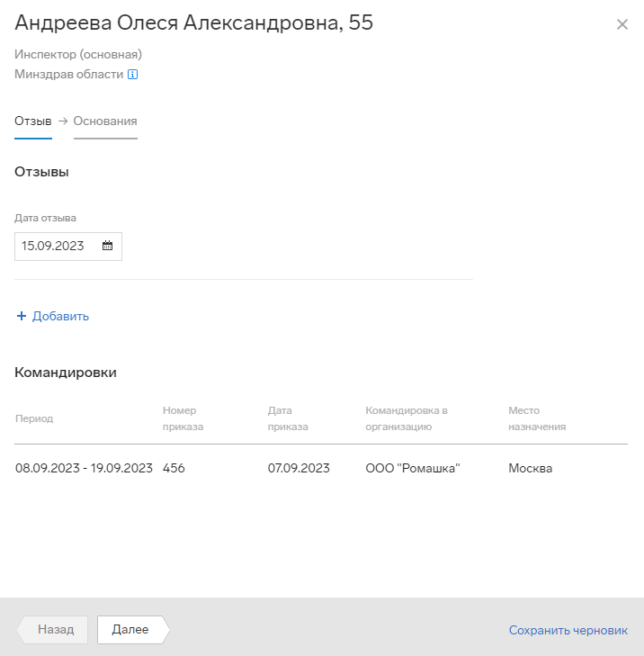Click the Назад button
Screen dimensions: 644x656
(52, 629)
